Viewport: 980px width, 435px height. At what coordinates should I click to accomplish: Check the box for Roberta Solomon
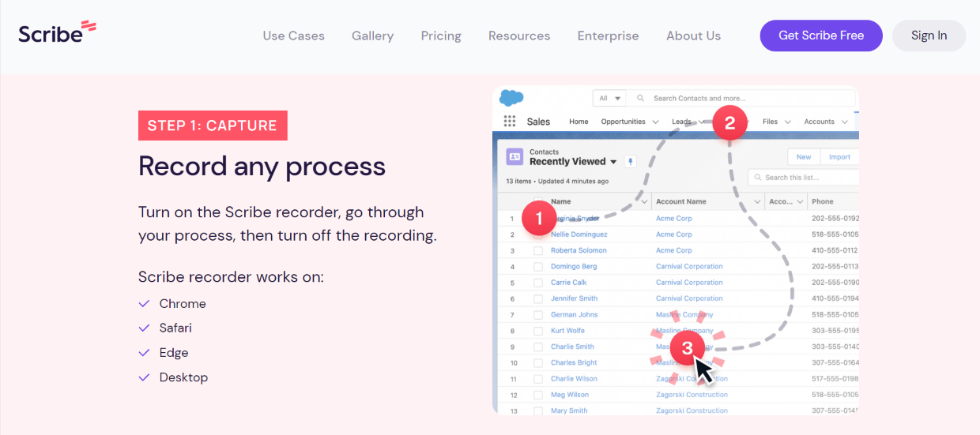click(538, 250)
